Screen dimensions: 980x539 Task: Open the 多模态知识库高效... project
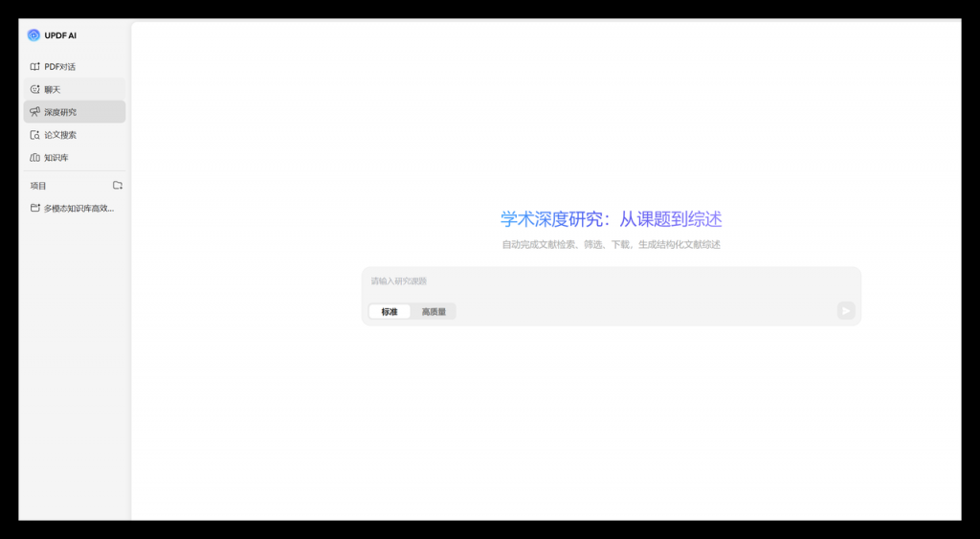tap(79, 208)
